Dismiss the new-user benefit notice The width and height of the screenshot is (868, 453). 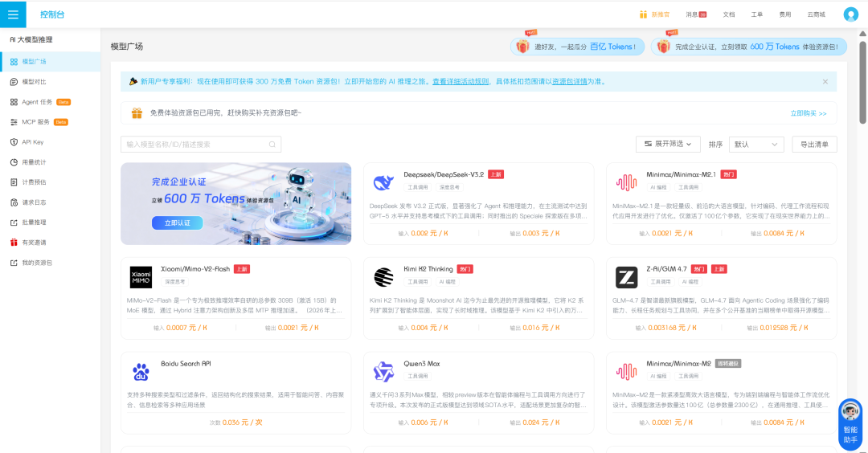[x=825, y=81]
